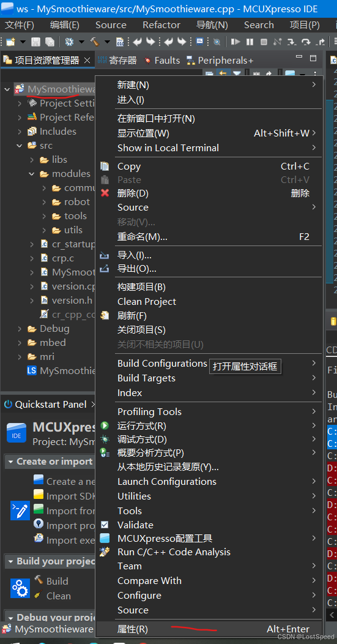Click the Copy menu icon

(x=105, y=167)
